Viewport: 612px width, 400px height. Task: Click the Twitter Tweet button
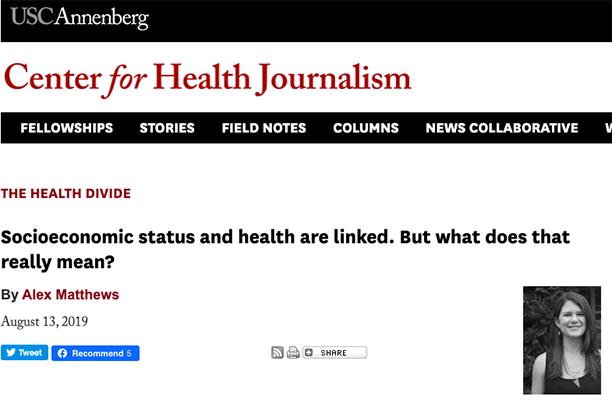[24, 353]
